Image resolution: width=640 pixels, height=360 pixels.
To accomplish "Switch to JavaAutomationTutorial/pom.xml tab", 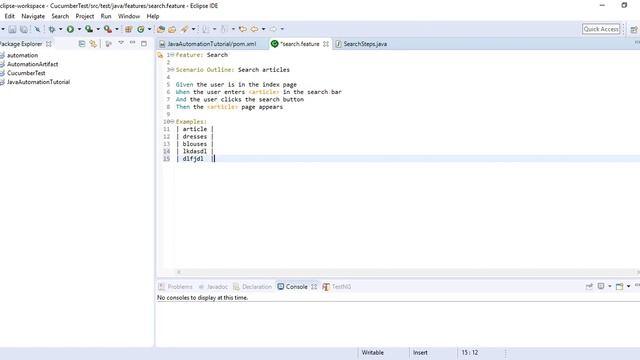I will click(x=212, y=44).
